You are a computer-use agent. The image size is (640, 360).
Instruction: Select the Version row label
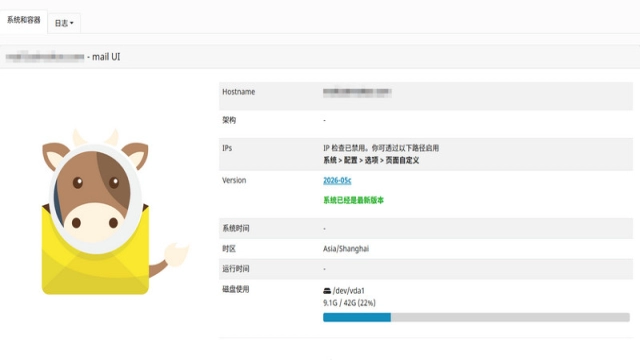234,180
